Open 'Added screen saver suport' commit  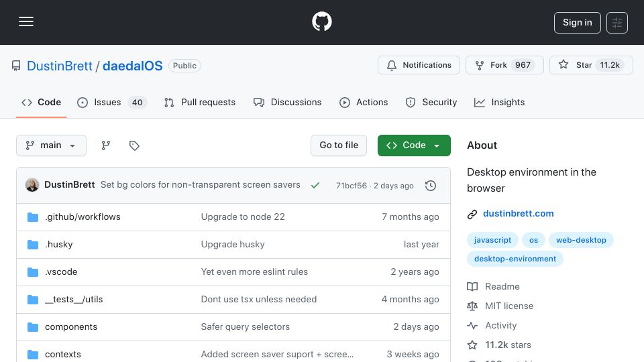[277, 354]
